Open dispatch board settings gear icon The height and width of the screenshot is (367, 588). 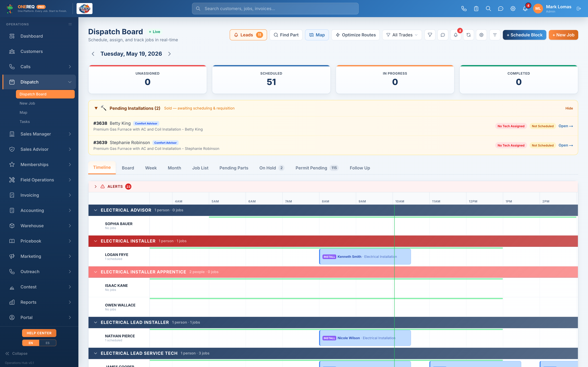(481, 35)
